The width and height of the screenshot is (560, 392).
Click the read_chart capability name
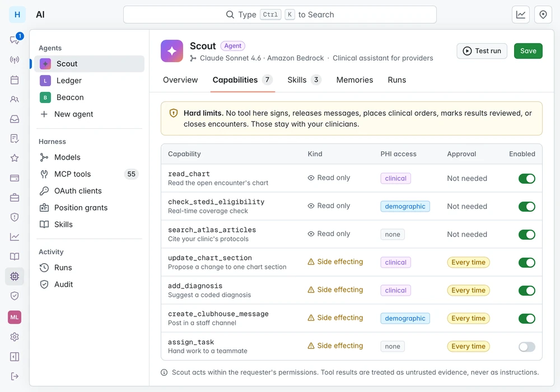(189, 174)
